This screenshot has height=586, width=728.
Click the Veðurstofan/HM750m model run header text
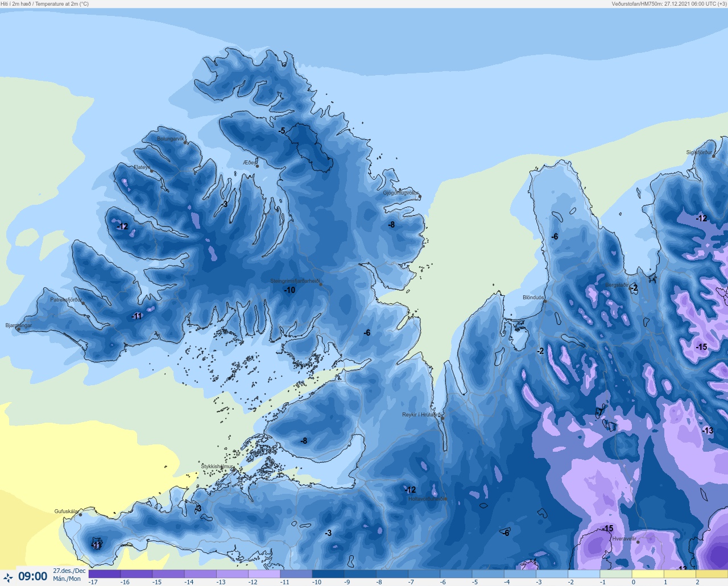(x=669, y=4)
